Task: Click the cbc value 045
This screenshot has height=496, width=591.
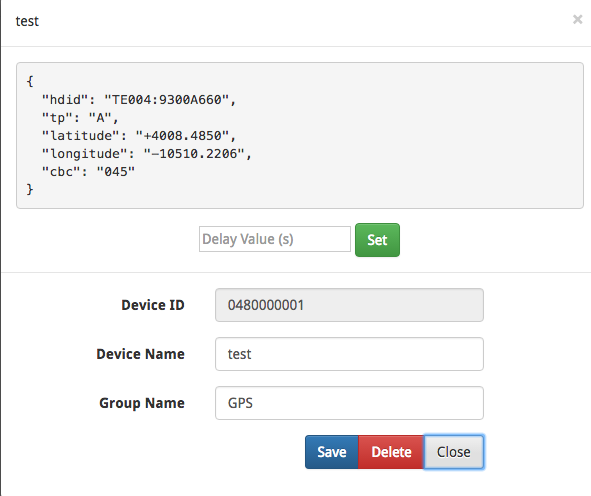Action: click(x=116, y=172)
